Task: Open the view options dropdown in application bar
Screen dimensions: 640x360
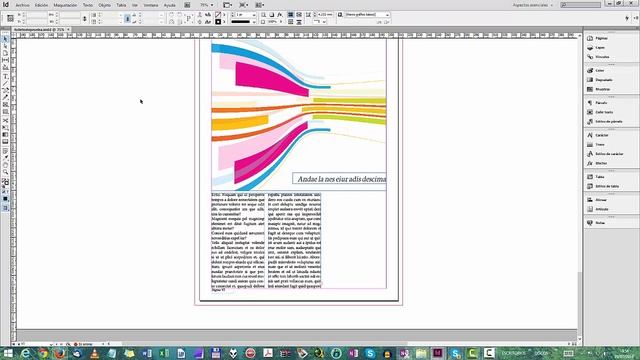Action: pos(227,5)
